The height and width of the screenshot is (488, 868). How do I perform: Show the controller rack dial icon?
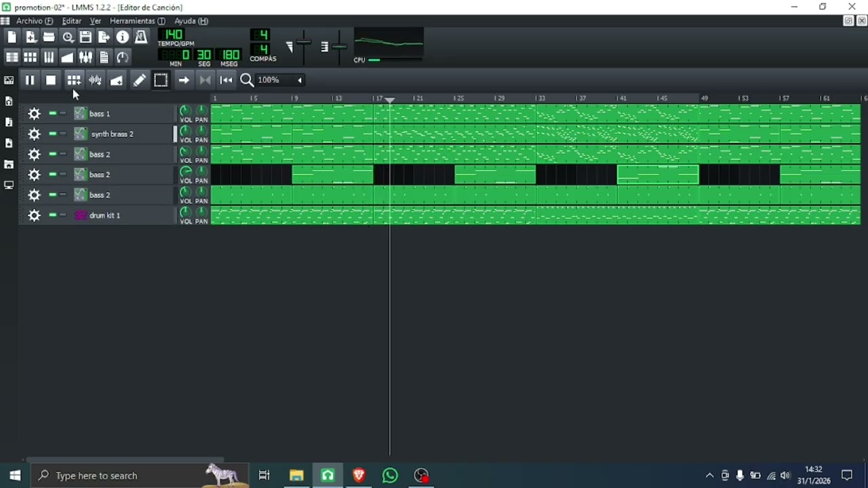(x=122, y=58)
